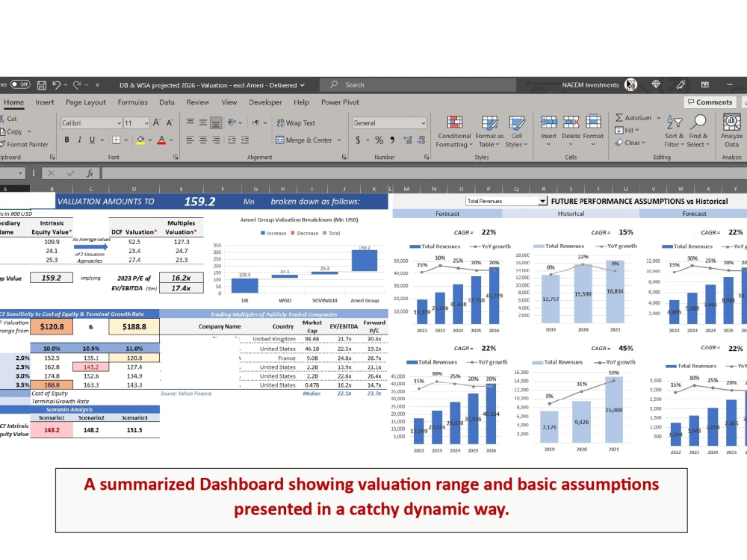Toggle the AutoSave Off switch
This screenshot has width=747, height=560.
tap(20, 85)
